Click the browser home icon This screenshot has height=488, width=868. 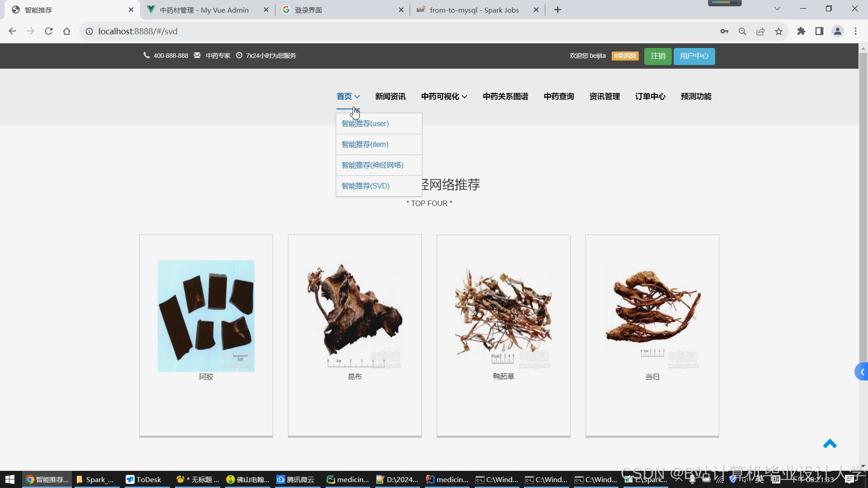pos(67,31)
